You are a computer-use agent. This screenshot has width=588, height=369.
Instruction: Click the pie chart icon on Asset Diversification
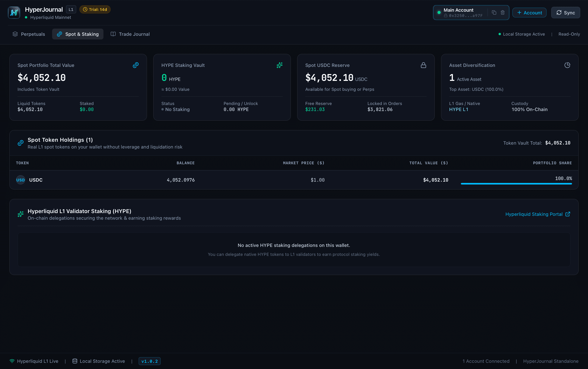tap(568, 65)
